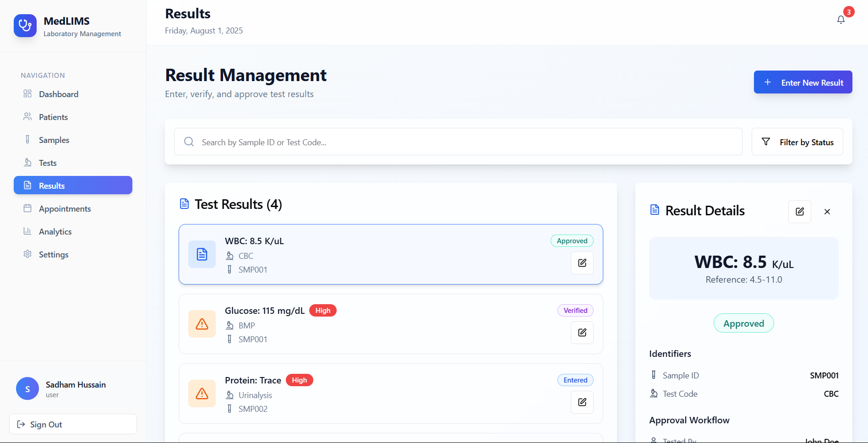Click the Approved badge on WBC card
868x443 pixels.
[572, 241]
